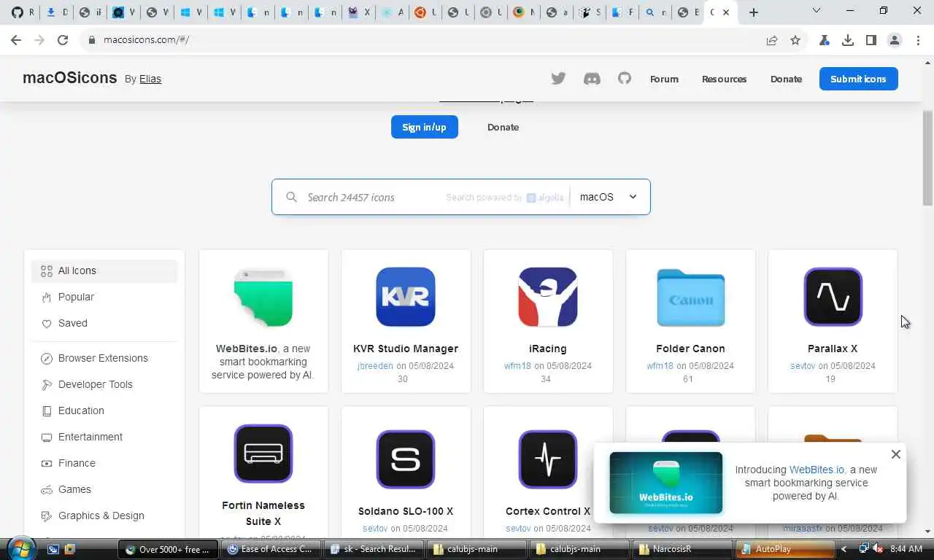
Task: Open the browser downloads icon
Action: (848, 40)
